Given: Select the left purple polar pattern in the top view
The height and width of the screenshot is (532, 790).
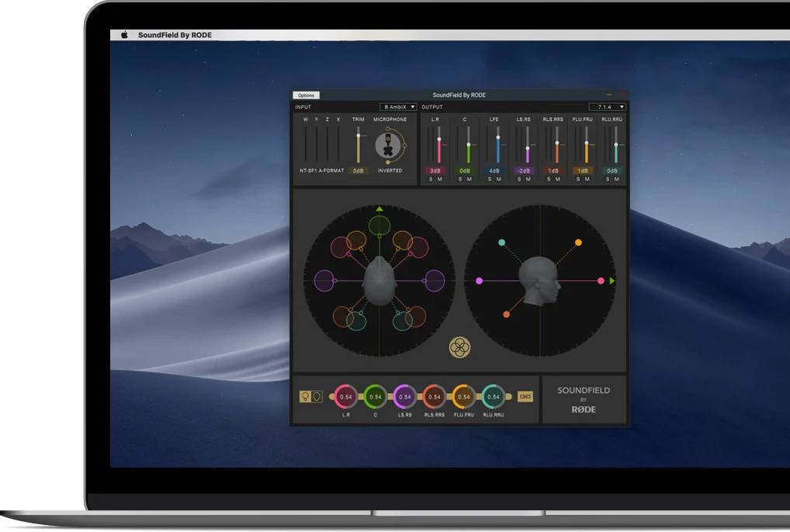Looking at the screenshot, I should [x=324, y=281].
